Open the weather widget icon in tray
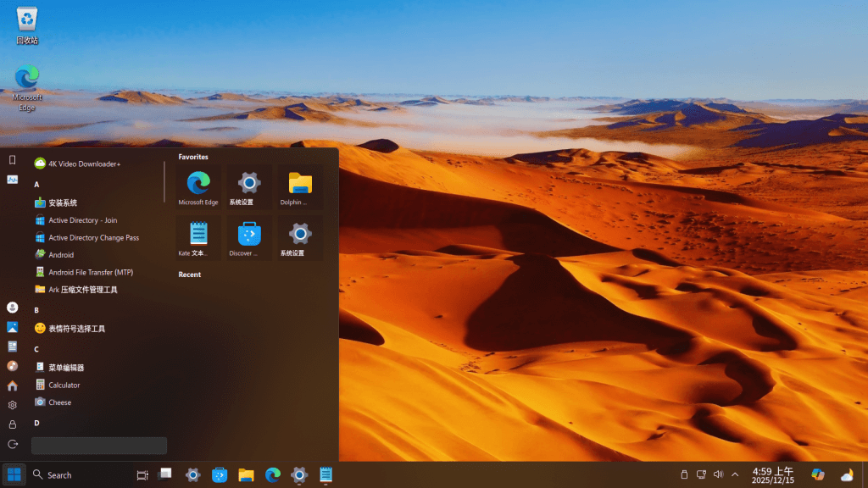The width and height of the screenshot is (868, 488). [847, 474]
